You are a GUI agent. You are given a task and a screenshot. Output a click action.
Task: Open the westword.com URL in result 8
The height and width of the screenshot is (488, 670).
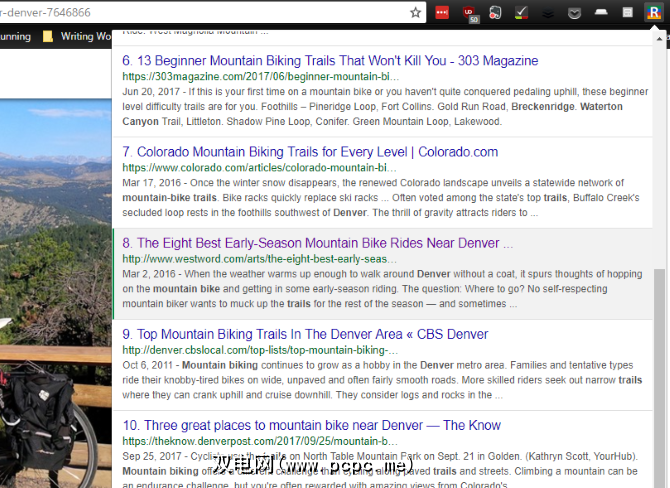(259, 259)
